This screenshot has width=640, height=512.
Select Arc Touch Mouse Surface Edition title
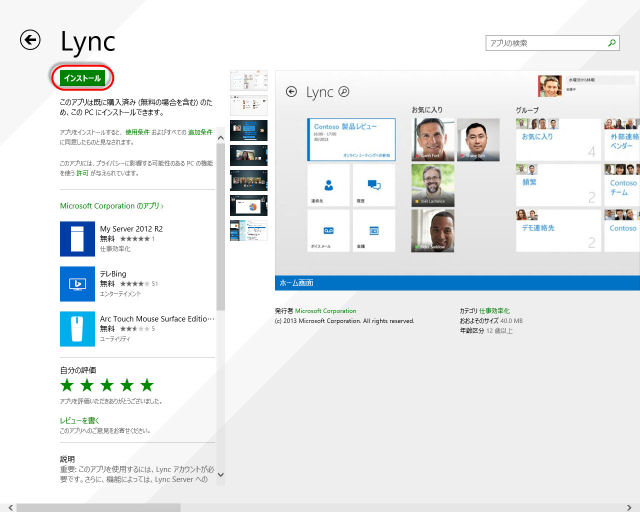pos(157,318)
